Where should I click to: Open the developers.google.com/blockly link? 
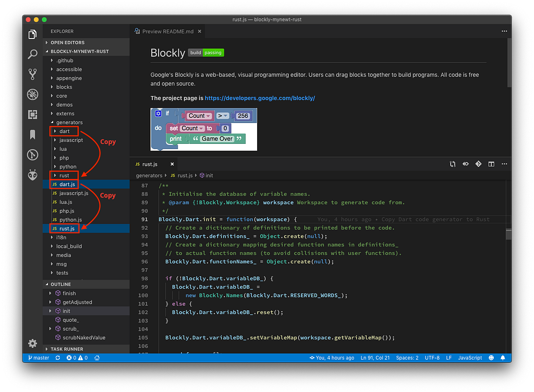pyautogui.click(x=260, y=98)
